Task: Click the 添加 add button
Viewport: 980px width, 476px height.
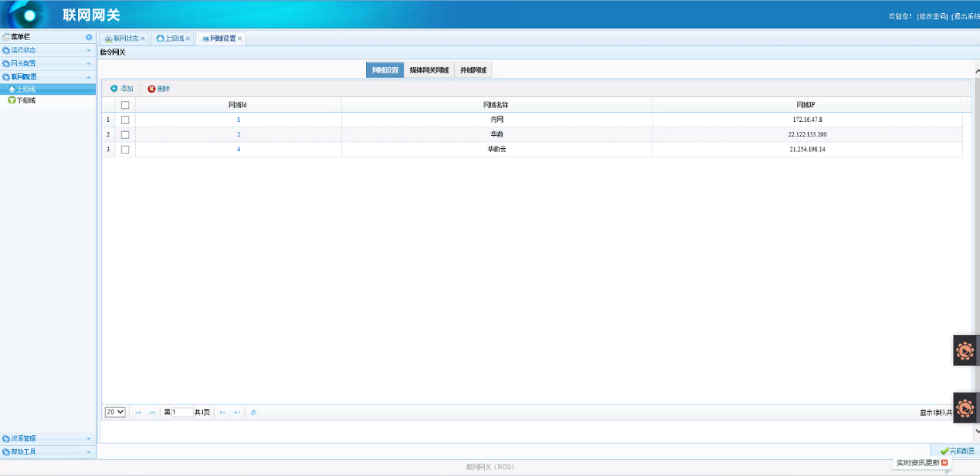Action: (x=122, y=89)
